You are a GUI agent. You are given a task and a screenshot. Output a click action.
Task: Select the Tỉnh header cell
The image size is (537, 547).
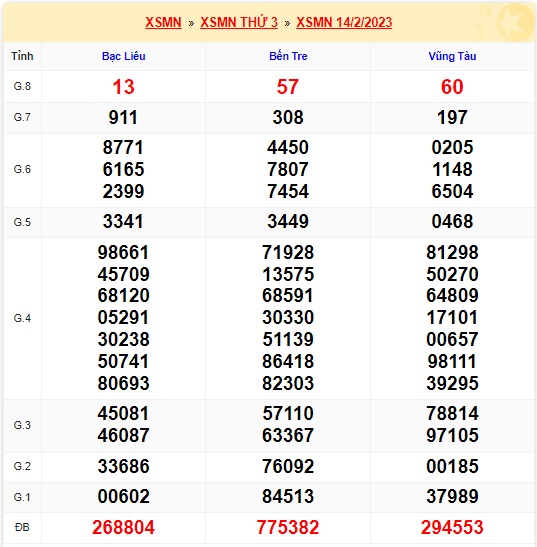click(22, 56)
